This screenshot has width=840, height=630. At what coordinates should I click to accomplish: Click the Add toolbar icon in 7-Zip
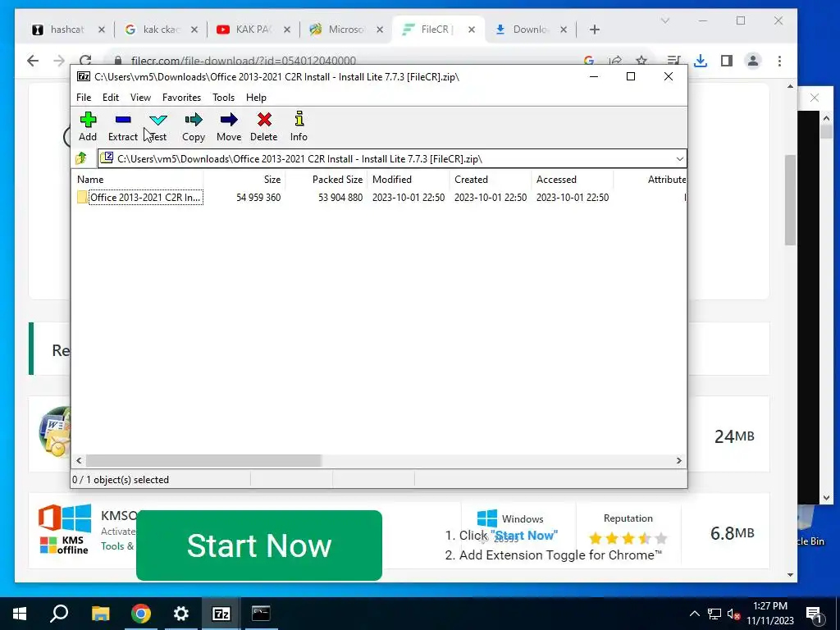click(x=88, y=126)
